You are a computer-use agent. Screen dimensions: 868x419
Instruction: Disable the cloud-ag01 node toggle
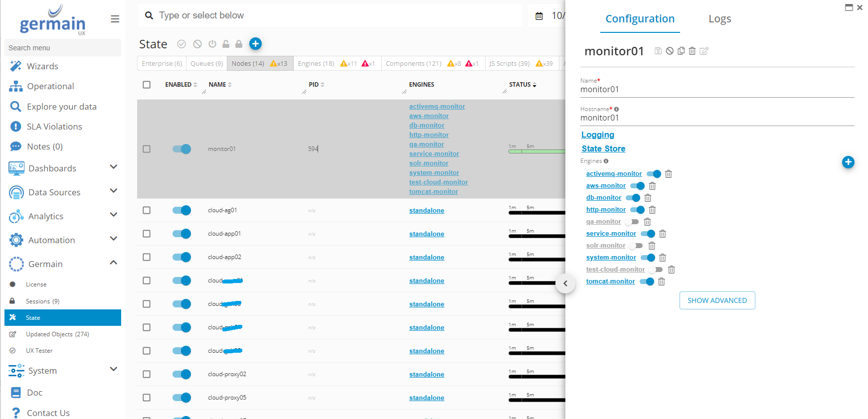181,210
